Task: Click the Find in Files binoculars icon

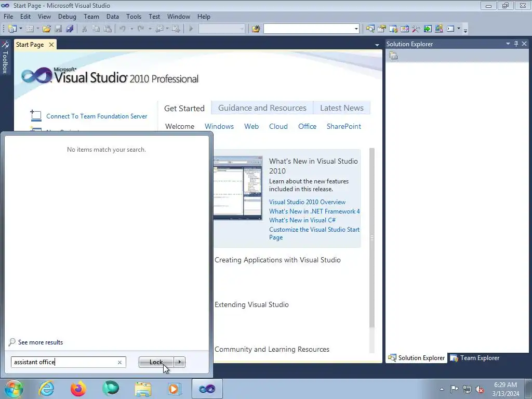Action: [256, 29]
